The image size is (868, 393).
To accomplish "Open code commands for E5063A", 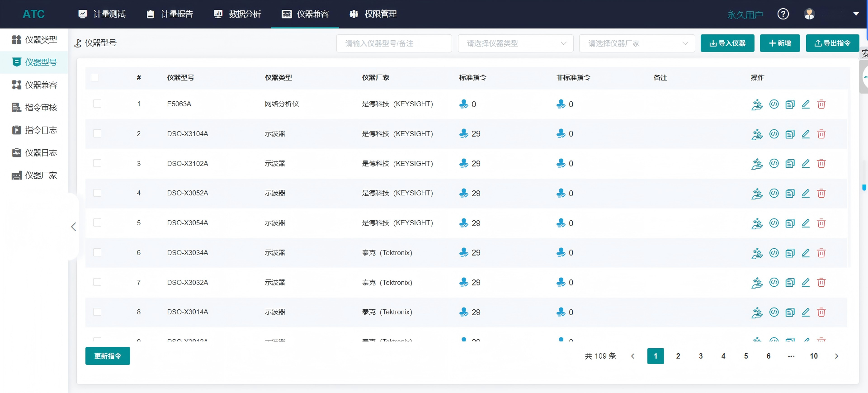I will (774, 104).
